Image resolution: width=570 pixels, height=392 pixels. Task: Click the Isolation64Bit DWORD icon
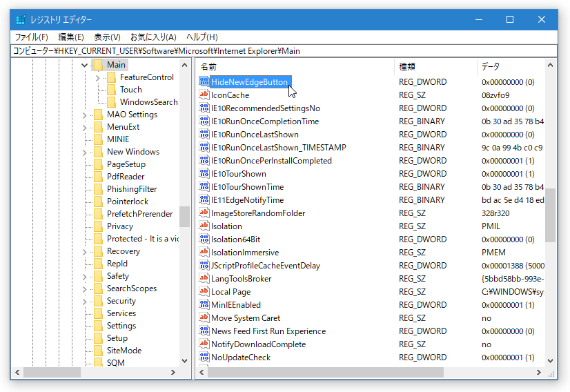click(204, 239)
